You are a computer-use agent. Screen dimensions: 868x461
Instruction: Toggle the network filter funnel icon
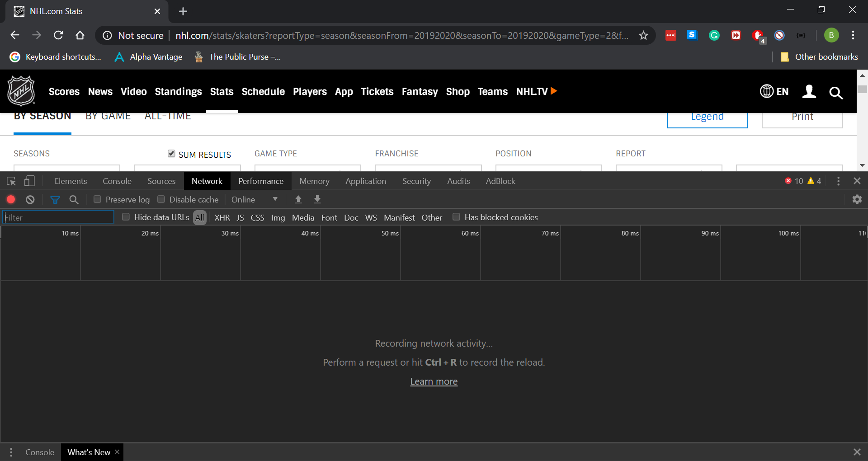tap(55, 200)
